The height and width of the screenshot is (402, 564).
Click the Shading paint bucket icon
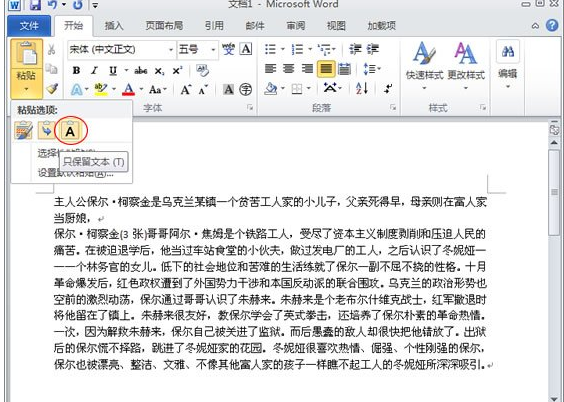270,88
